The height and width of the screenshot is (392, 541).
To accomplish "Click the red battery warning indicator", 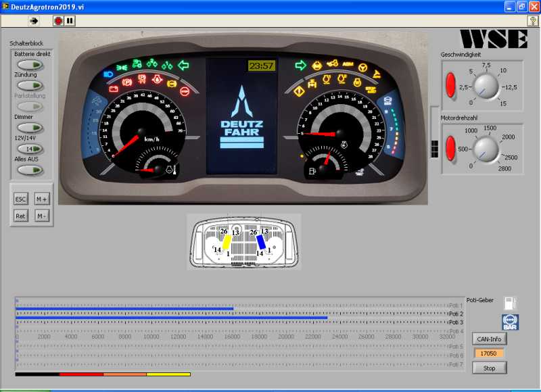I will (x=114, y=89).
